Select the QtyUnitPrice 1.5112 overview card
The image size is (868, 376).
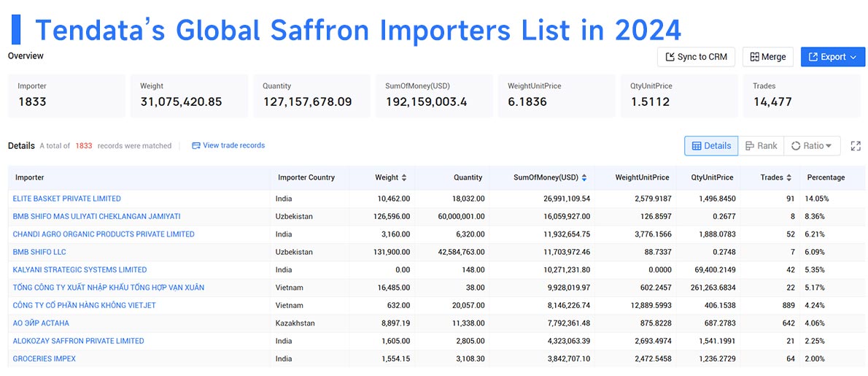pyautogui.click(x=679, y=95)
